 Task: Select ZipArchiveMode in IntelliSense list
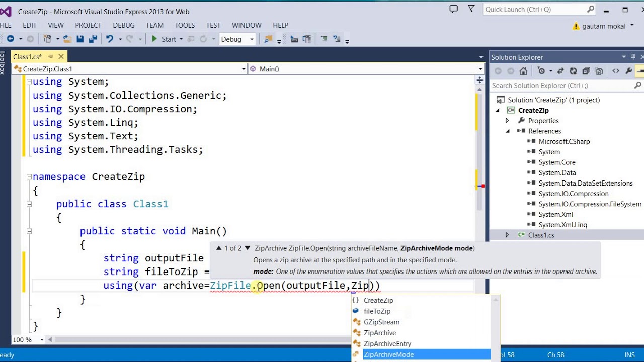point(421,355)
